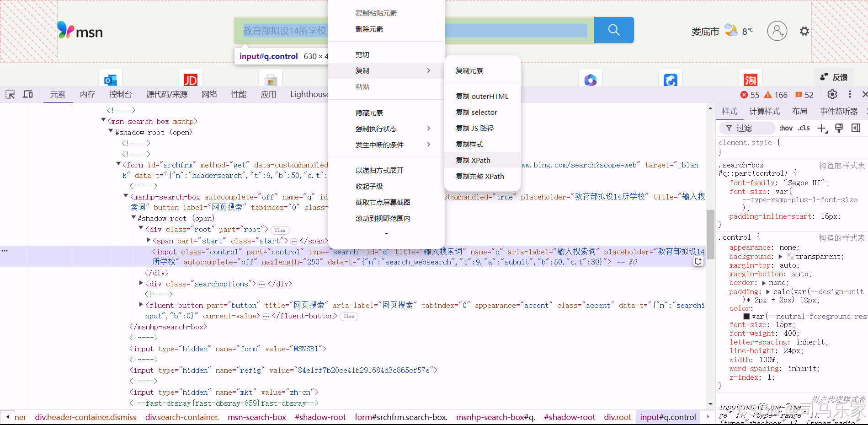Switch to the 计算样式 tab

point(764,111)
